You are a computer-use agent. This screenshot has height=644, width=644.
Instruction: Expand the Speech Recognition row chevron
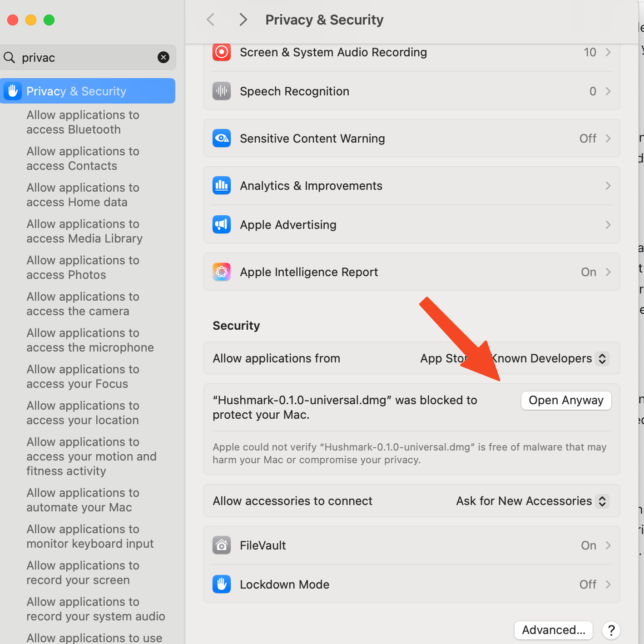coord(608,91)
